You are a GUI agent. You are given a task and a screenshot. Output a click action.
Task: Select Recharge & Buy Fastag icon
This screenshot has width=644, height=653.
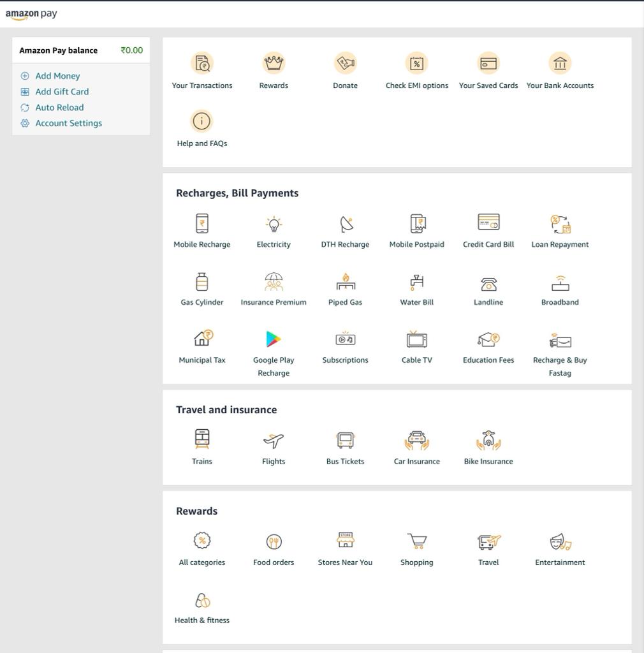click(560, 341)
